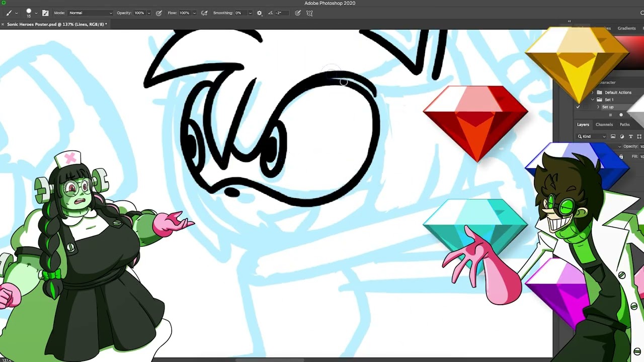Open the blending Mode dropdown set to Normal
The width and height of the screenshot is (644, 362).
pos(91,13)
